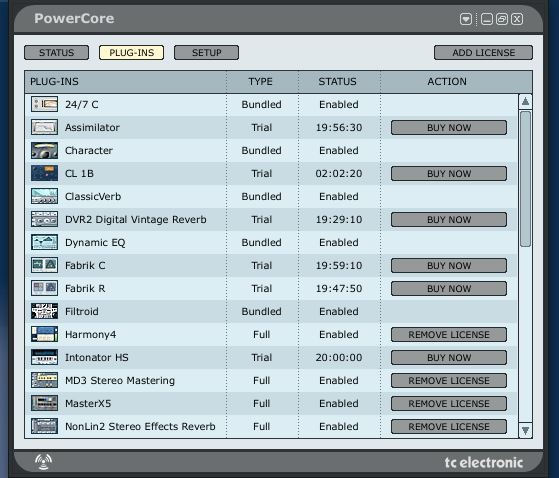The width and height of the screenshot is (559, 478).
Task: Click the Fabrik C plug-in icon
Action: pyautogui.click(x=44, y=265)
